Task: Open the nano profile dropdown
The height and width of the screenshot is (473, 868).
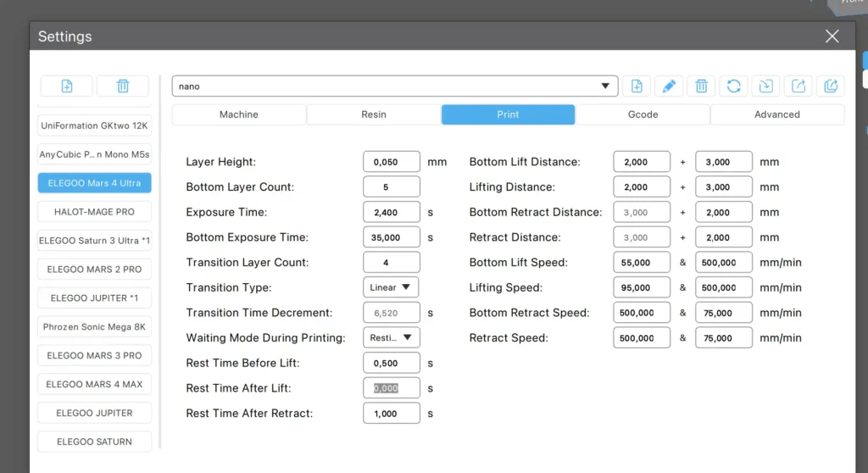Action: point(395,86)
